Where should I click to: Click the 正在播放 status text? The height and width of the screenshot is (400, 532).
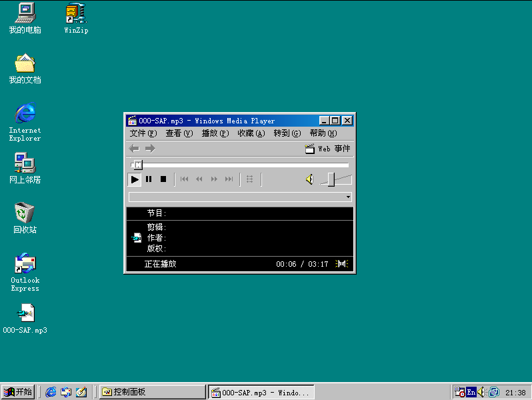tap(161, 264)
